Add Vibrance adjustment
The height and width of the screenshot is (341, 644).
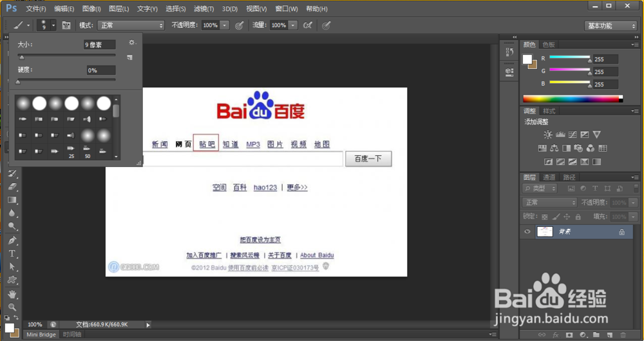click(x=597, y=135)
